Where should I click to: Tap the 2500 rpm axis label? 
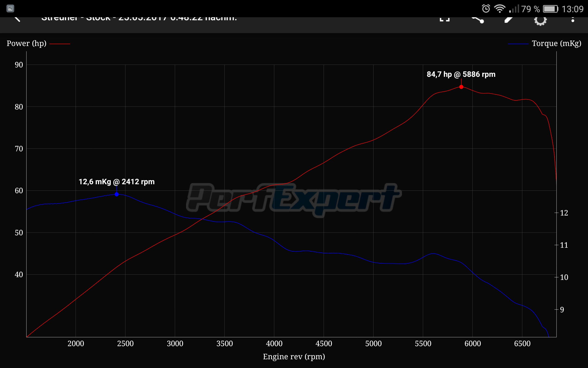pyautogui.click(x=125, y=343)
